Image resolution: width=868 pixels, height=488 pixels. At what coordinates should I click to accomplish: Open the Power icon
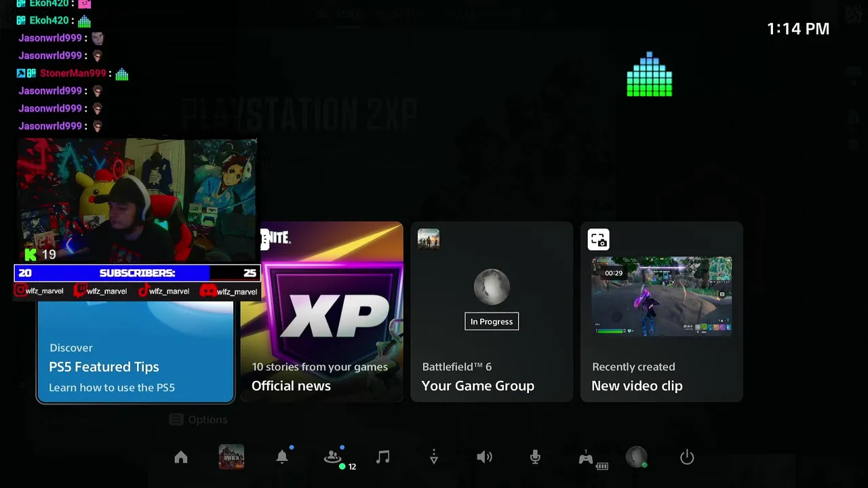click(687, 457)
